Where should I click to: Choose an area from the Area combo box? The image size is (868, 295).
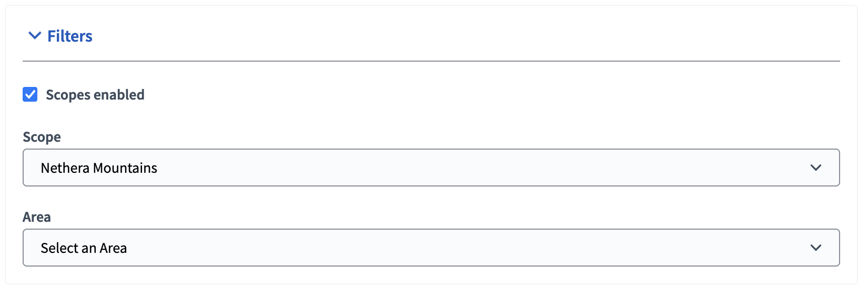pyautogui.click(x=430, y=248)
